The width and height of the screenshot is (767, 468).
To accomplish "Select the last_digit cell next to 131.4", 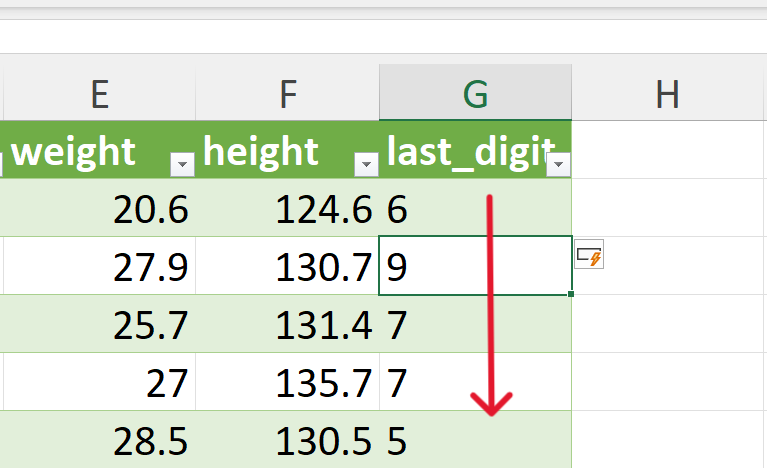I will [x=475, y=324].
